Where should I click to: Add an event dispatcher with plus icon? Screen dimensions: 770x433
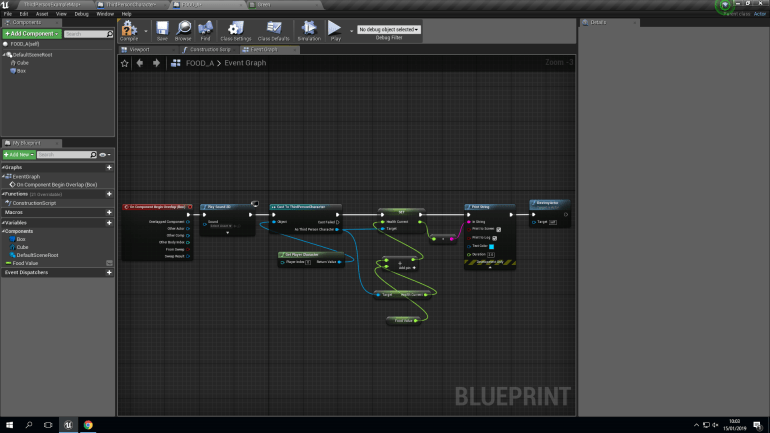(x=109, y=272)
